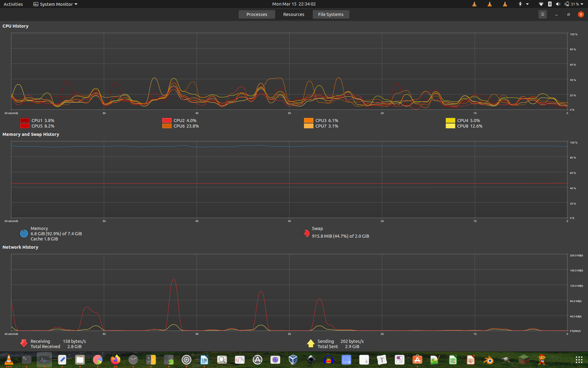
Task: Click the CPU6 color swatch
Action: 167,126
